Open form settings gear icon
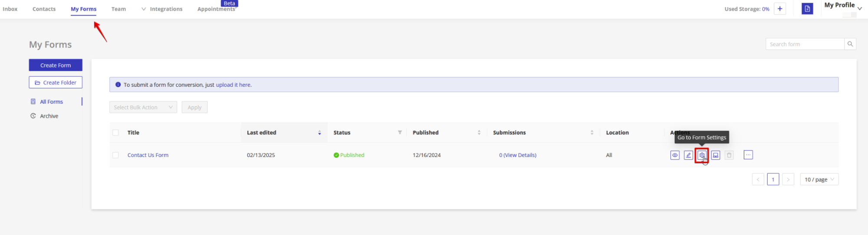Image resolution: width=868 pixels, height=235 pixels. (x=702, y=155)
